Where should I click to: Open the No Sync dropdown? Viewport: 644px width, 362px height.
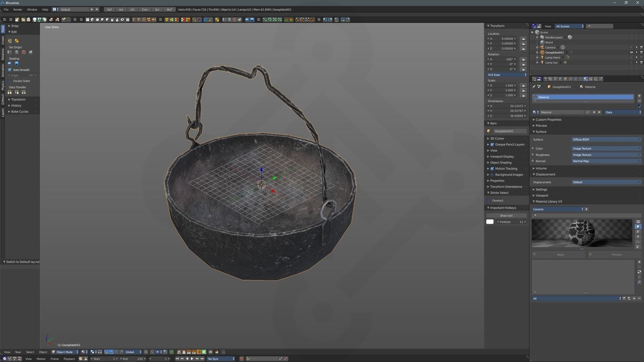pos(221,359)
